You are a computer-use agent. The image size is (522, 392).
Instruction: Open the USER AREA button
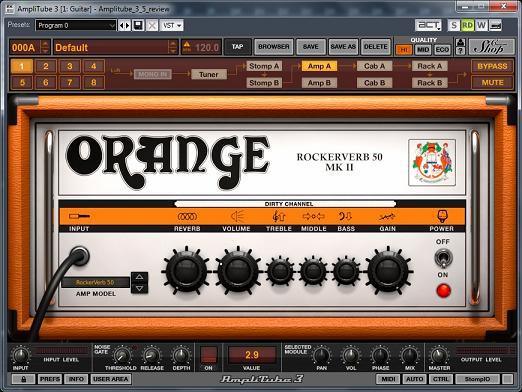pos(111,379)
